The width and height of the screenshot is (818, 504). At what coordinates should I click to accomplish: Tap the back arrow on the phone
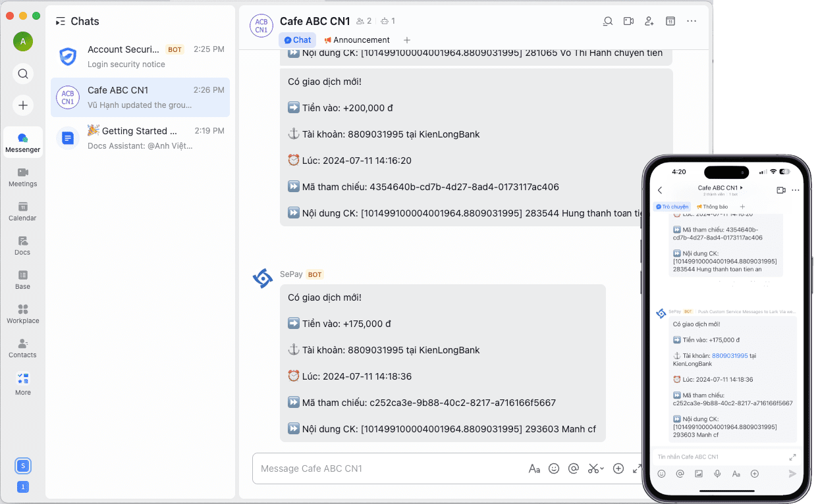click(660, 190)
